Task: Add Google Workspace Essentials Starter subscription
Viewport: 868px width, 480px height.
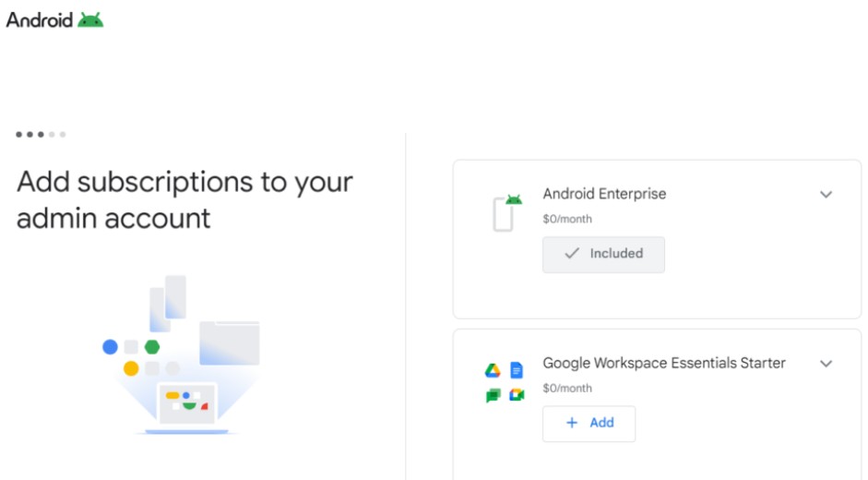Action: [589, 424]
